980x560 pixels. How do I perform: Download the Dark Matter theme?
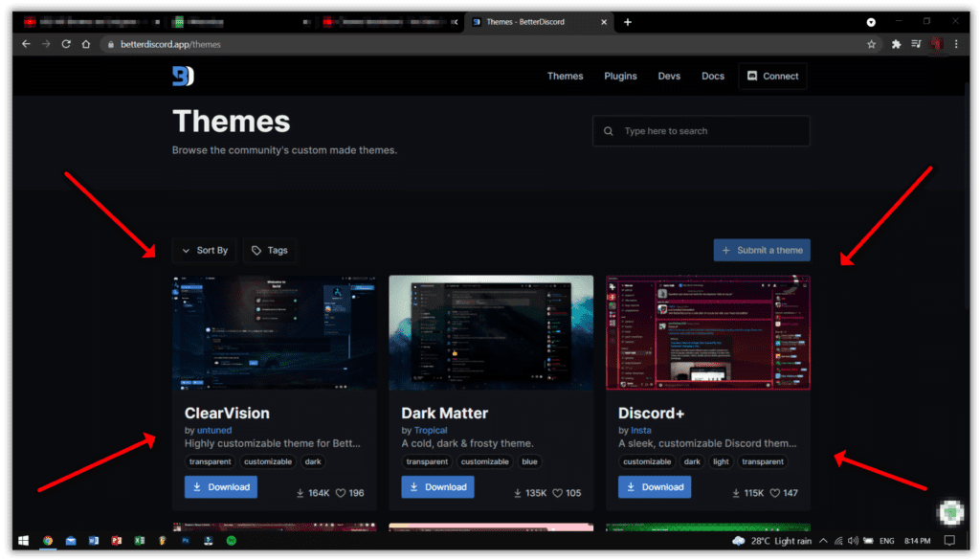point(437,487)
